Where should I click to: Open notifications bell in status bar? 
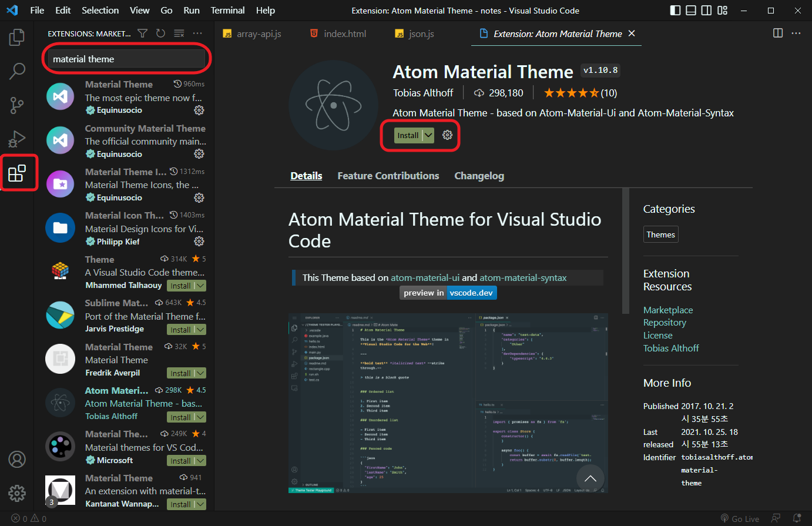797,518
